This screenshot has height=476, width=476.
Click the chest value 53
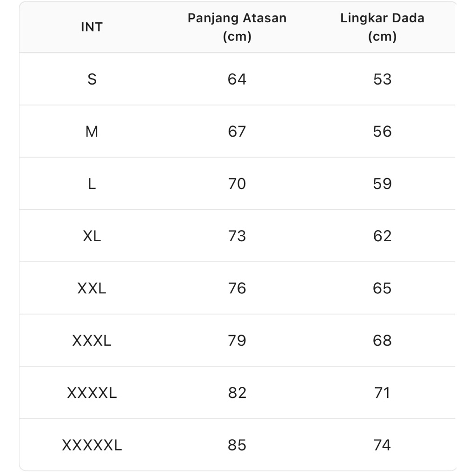coord(382,79)
